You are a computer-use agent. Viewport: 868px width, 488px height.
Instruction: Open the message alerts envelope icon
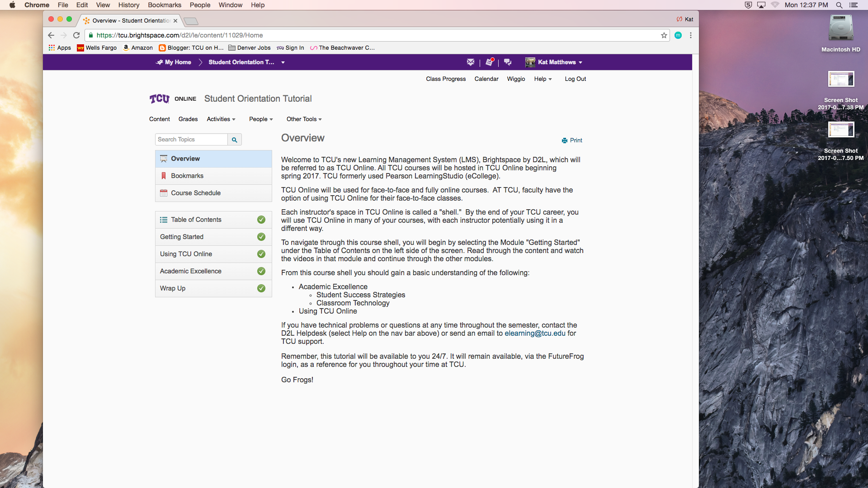[x=471, y=62]
